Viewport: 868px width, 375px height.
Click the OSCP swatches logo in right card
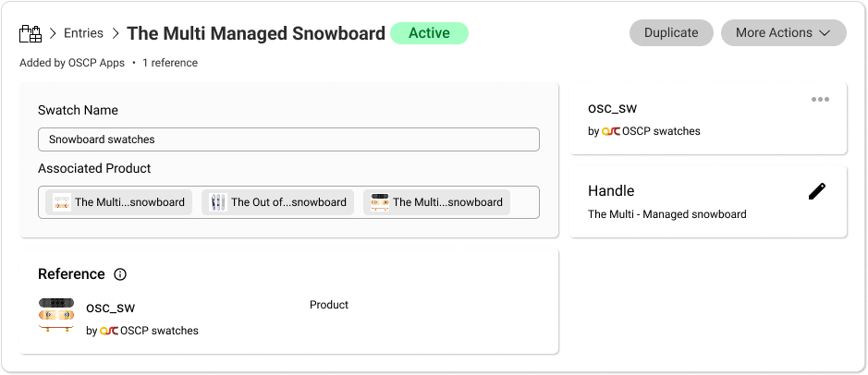point(610,131)
